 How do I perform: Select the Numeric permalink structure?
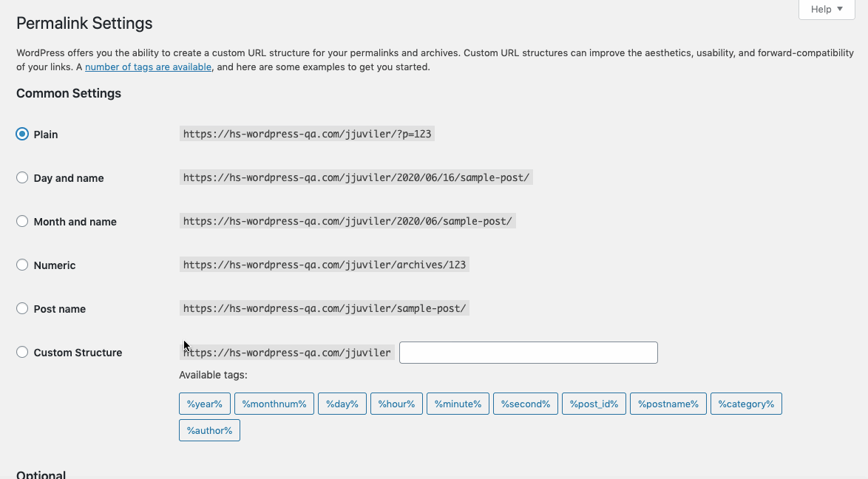click(22, 265)
